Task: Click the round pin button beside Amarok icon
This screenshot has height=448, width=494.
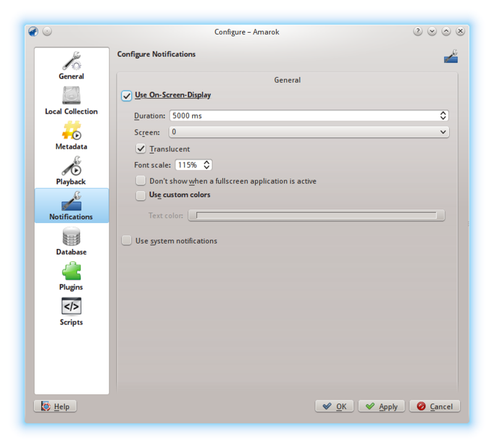Action: point(48,32)
